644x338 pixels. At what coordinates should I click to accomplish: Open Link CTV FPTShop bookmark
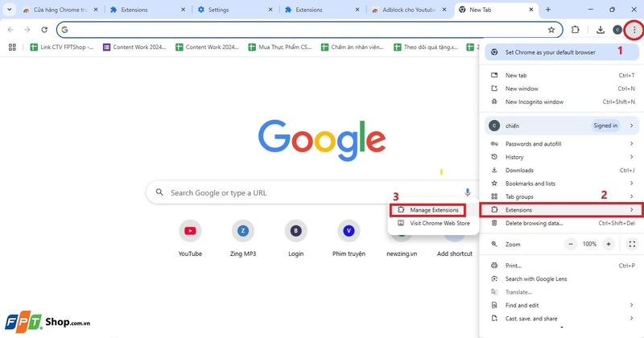coord(62,47)
